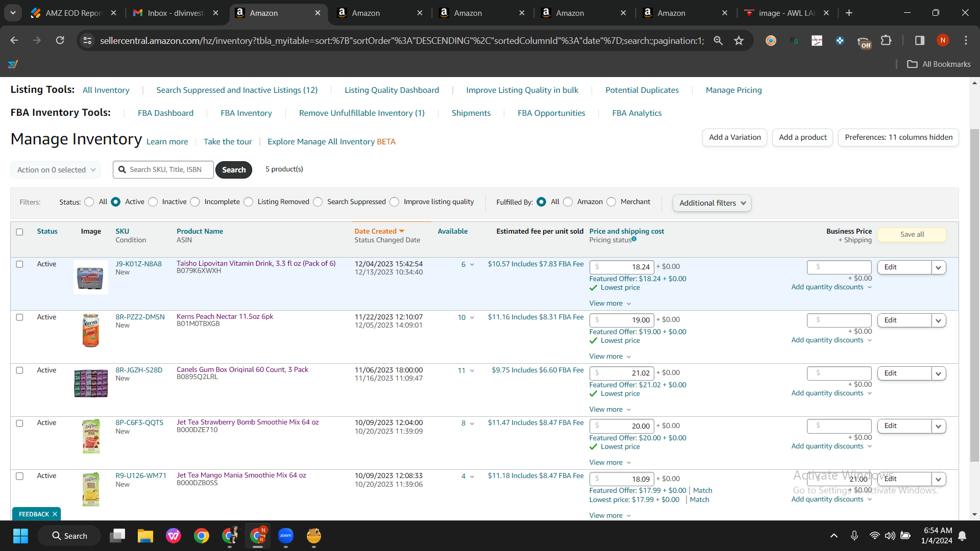
Task: Click the browser back arrow
Action: [14, 40]
